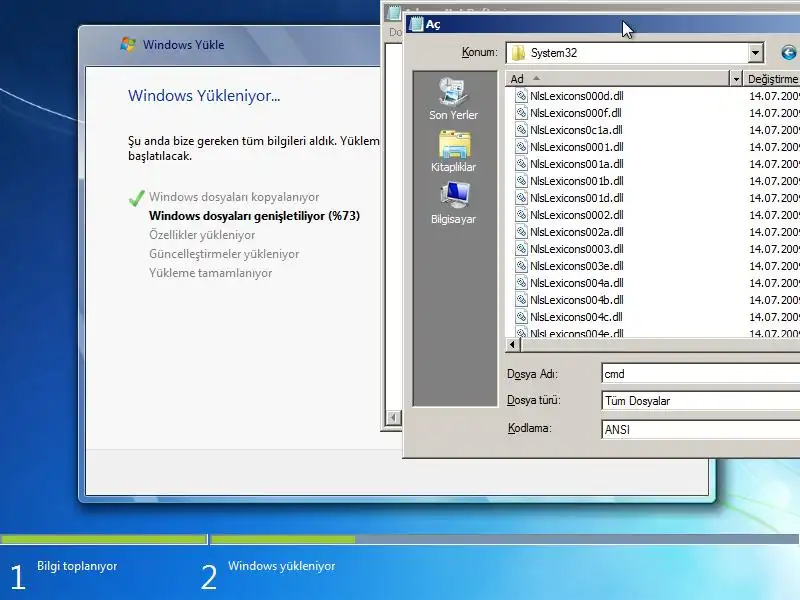800x600 pixels.
Task: Open the Son Yerler shortcut
Action: click(x=453, y=99)
